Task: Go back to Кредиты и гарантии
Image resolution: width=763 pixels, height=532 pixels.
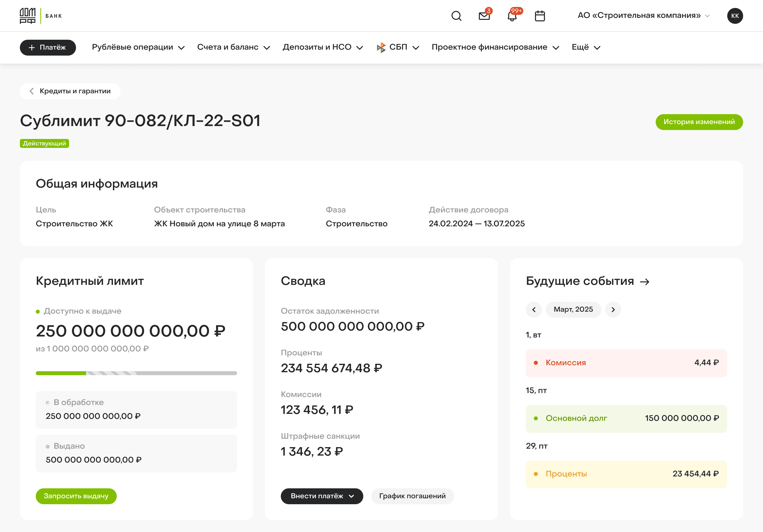Action: coord(70,91)
